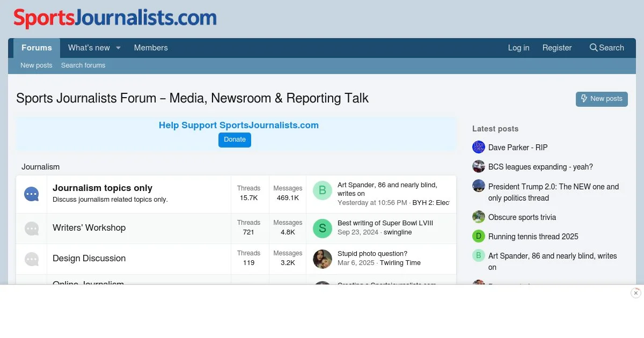Click avatar next to BCS leagues expanding
The width and height of the screenshot is (644, 338).
click(479, 166)
